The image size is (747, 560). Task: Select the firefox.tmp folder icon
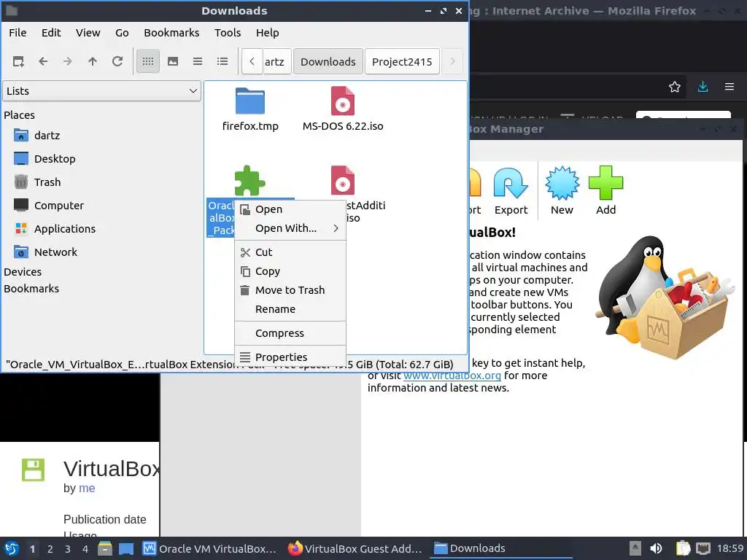click(250, 101)
